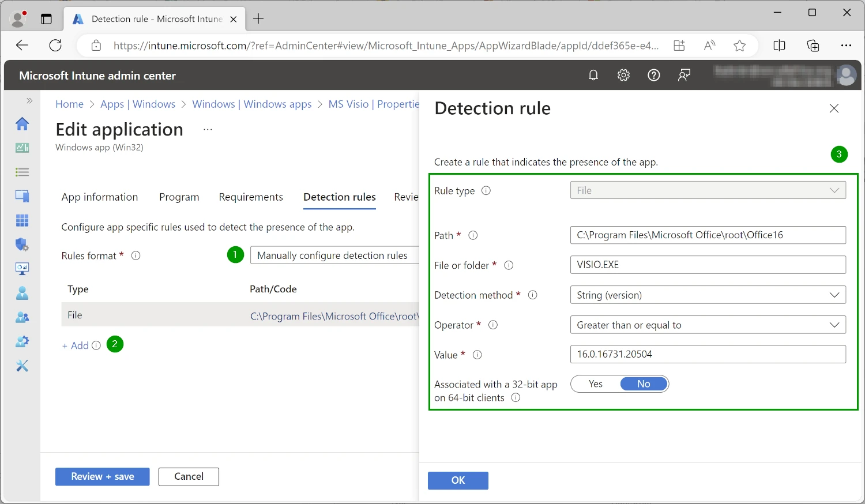Open portal settings gear icon

(x=623, y=75)
